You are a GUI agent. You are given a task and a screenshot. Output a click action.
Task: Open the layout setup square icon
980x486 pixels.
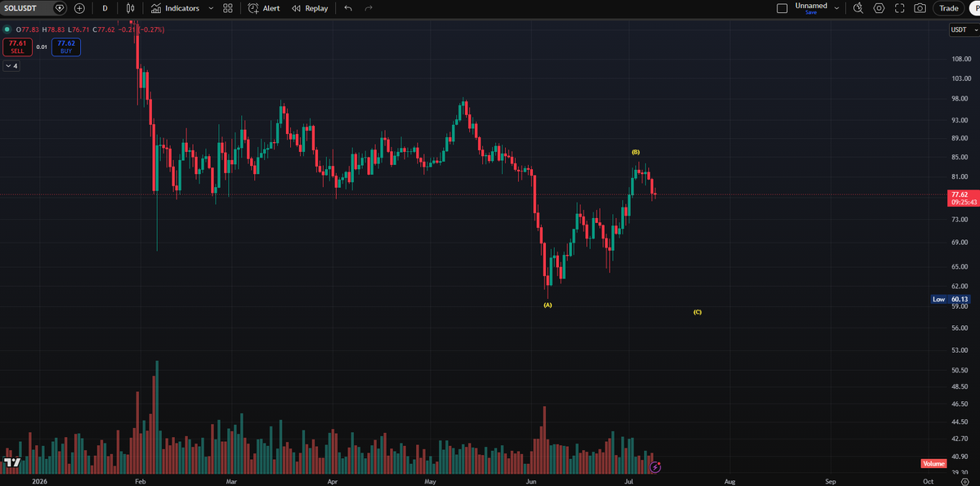click(782, 9)
